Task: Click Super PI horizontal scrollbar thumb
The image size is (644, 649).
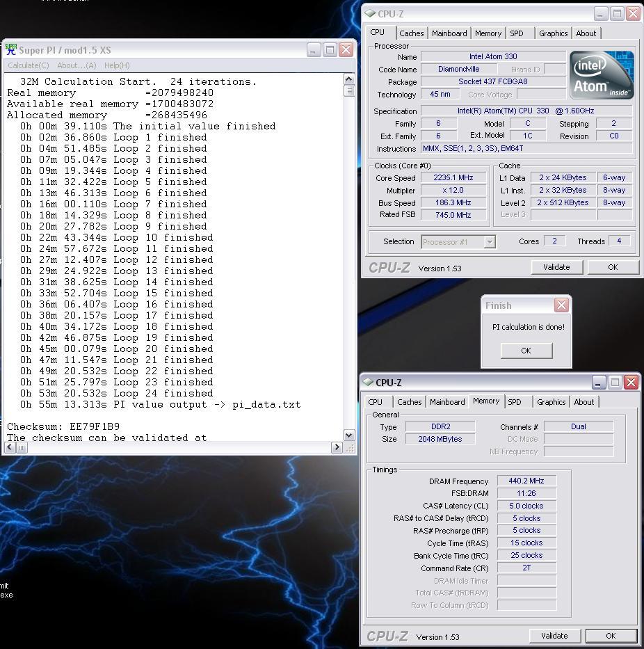Action: click(x=22, y=447)
